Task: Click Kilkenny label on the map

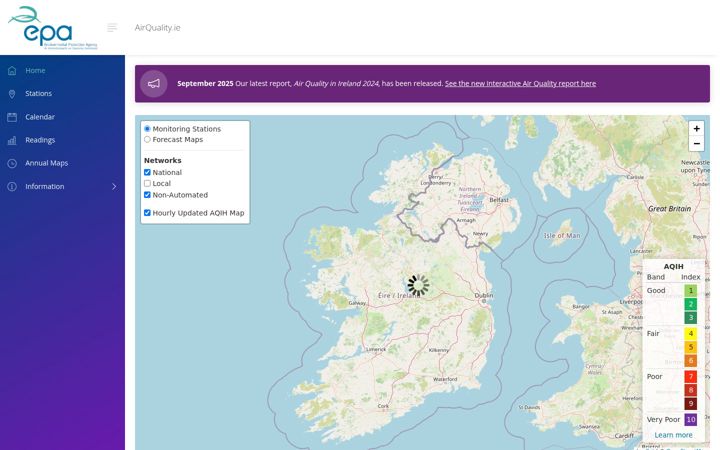Action: (x=439, y=350)
